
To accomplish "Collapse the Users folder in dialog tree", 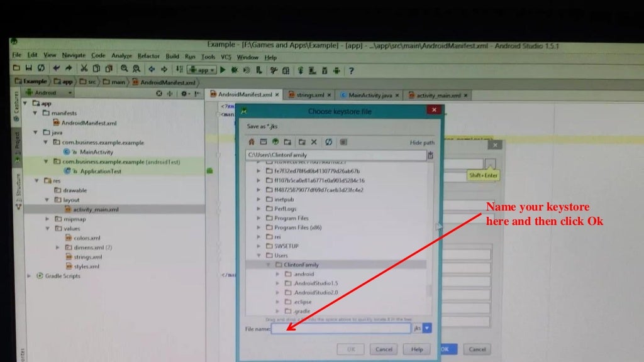I will (258, 255).
